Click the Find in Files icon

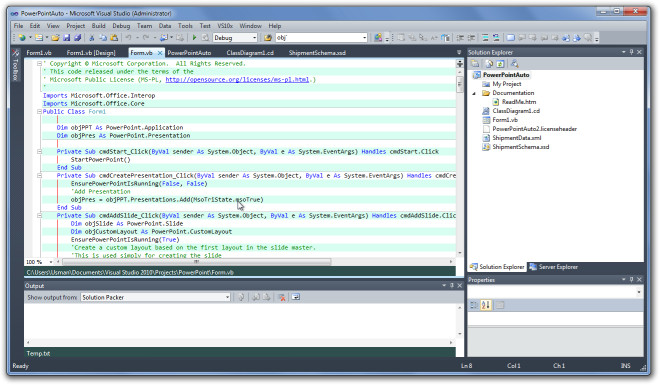pos(268,38)
